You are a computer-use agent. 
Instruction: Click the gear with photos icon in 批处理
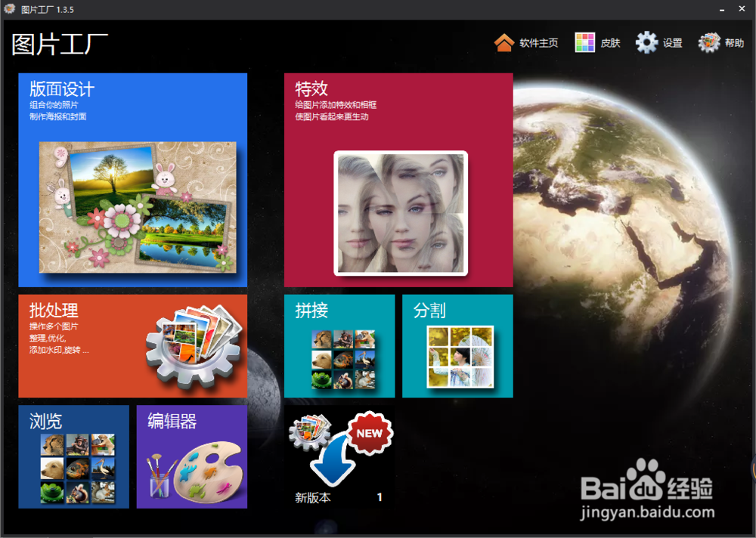[194, 345]
